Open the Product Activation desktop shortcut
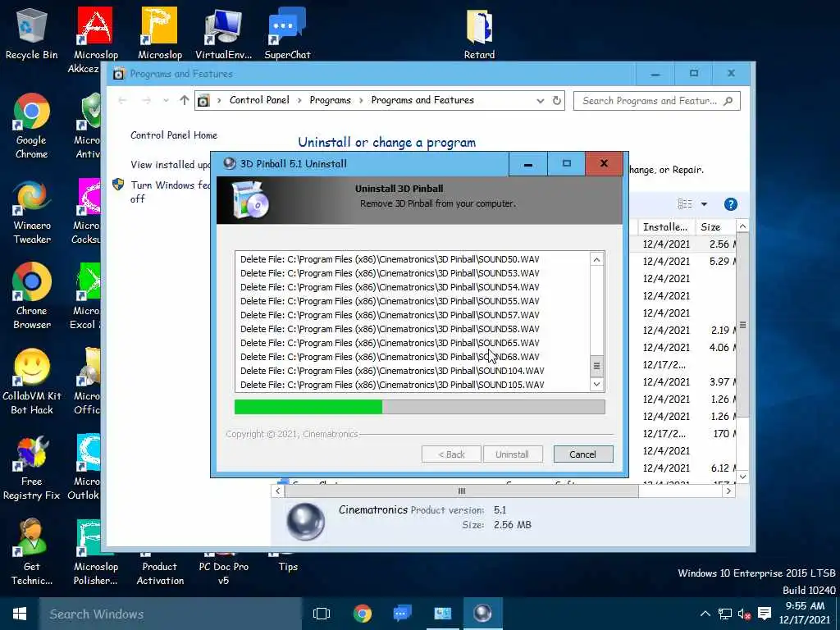 (160, 572)
